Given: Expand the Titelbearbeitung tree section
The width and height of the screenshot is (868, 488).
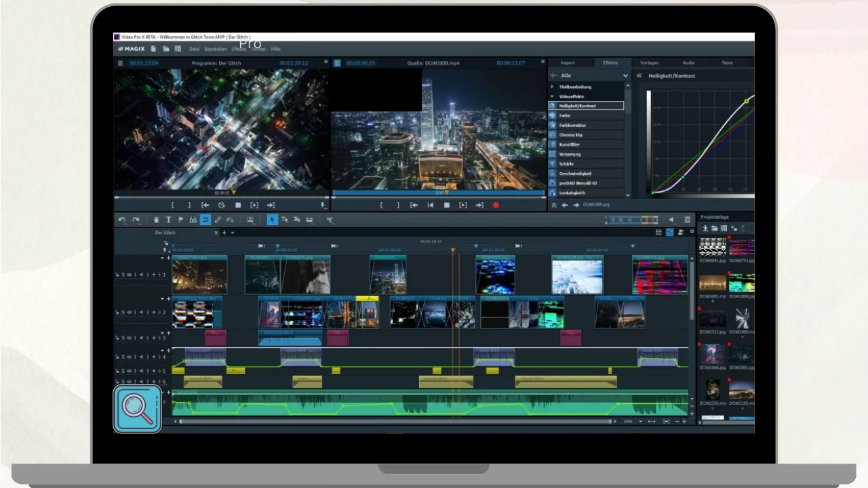Looking at the screenshot, I should click(x=552, y=87).
